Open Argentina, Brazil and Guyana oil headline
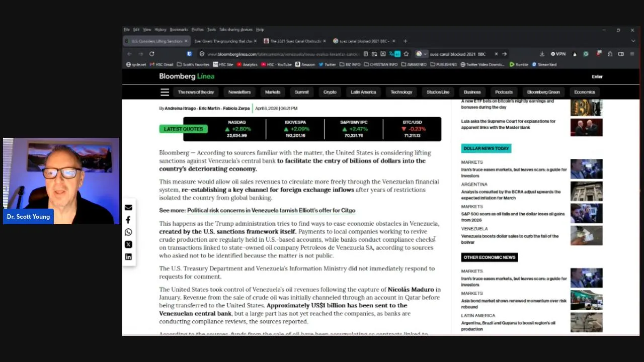This screenshot has width=644, height=362. (x=508, y=326)
